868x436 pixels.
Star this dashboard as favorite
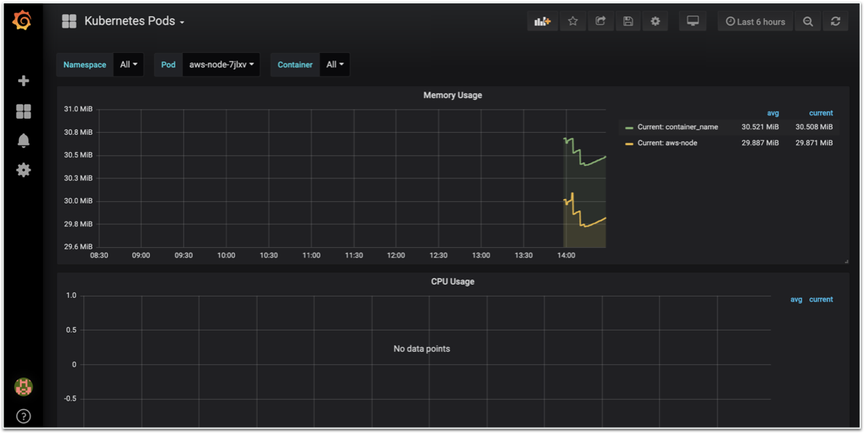[x=573, y=22]
